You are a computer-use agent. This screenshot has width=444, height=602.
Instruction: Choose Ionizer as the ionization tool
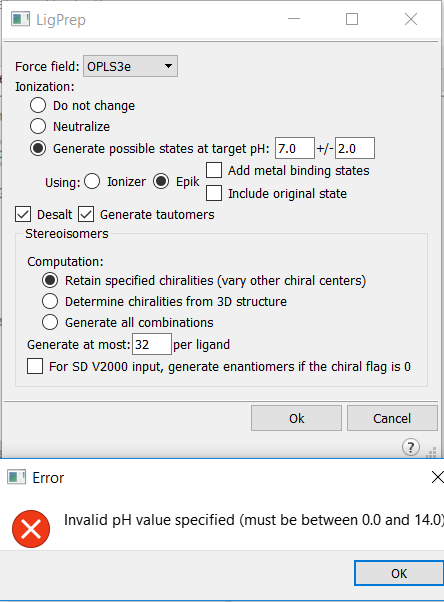[92, 181]
